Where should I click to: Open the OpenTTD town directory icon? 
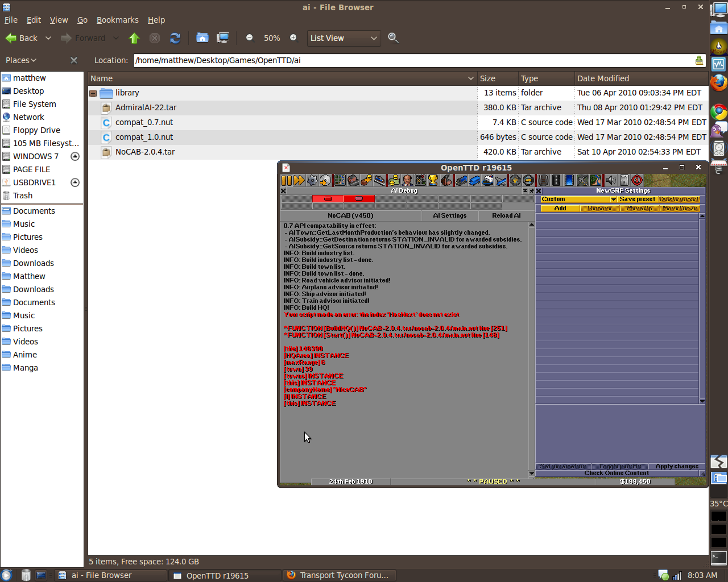[353, 180]
